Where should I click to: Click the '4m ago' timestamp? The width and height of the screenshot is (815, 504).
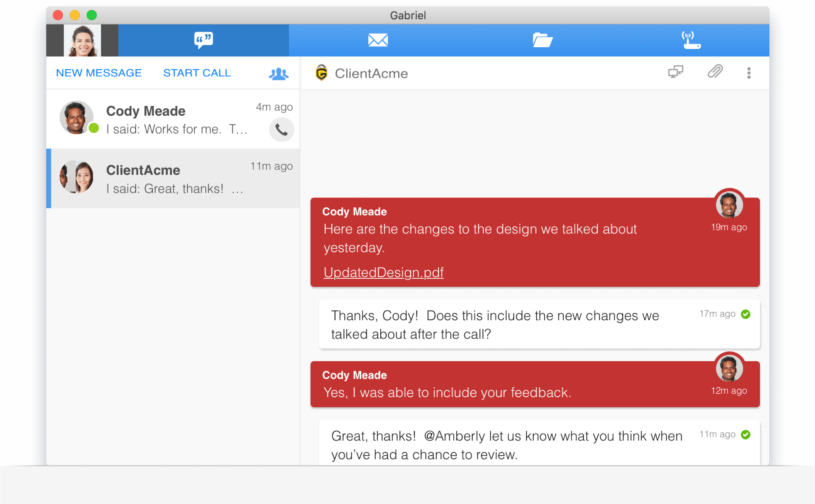point(274,107)
